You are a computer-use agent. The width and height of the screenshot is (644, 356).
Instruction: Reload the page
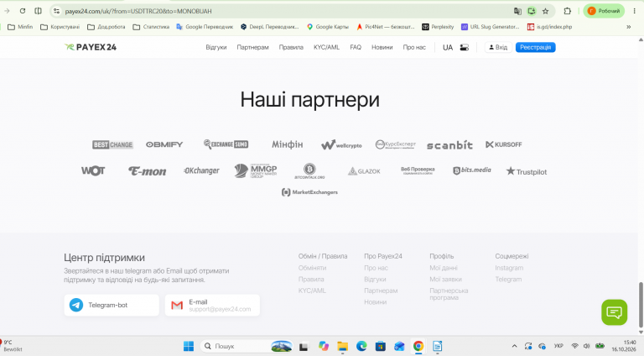(23, 11)
